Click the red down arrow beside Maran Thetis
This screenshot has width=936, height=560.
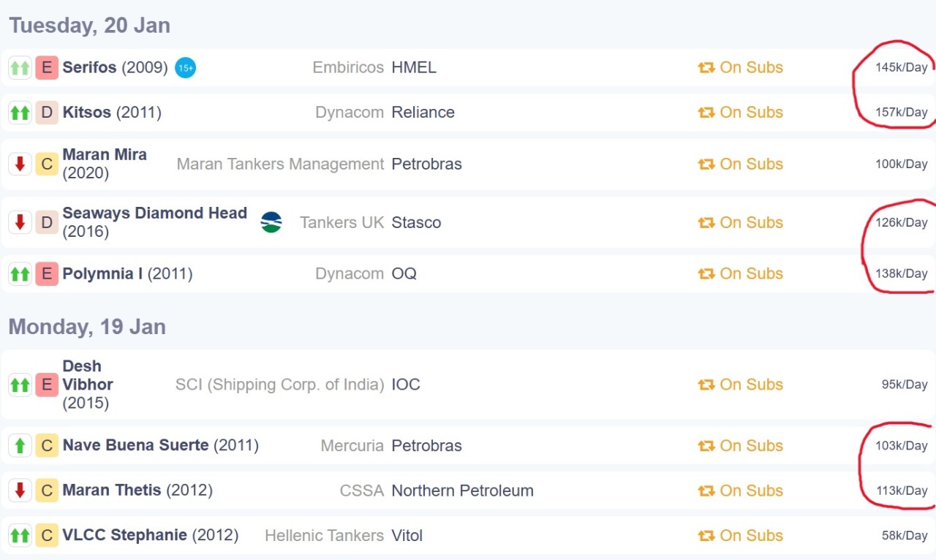(20, 491)
